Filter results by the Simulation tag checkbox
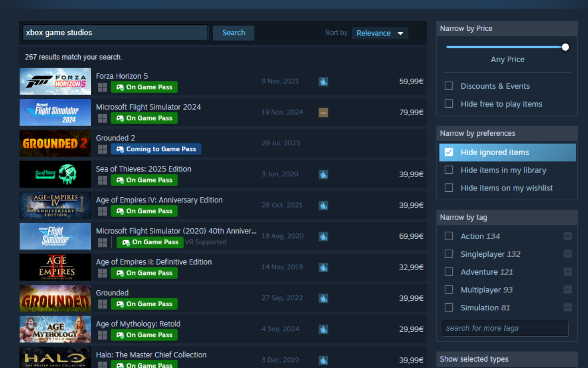The image size is (588, 368). click(x=449, y=307)
